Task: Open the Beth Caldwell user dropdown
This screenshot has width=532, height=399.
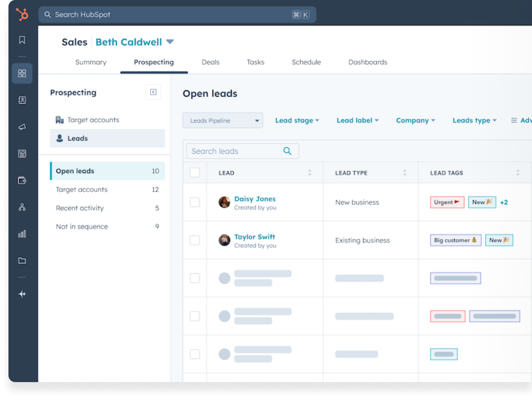Action: tap(134, 42)
